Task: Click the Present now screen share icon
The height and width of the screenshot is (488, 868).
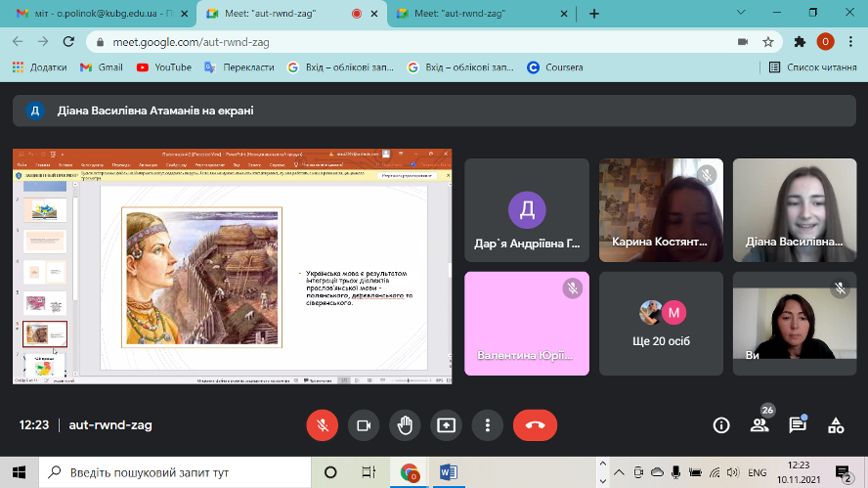Action: [446, 425]
